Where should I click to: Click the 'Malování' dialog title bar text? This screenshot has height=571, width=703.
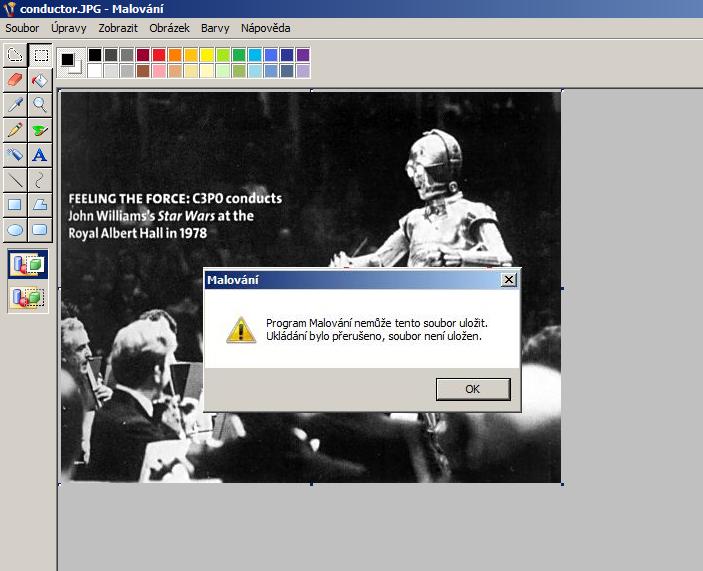pyautogui.click(x=233, y=280)
